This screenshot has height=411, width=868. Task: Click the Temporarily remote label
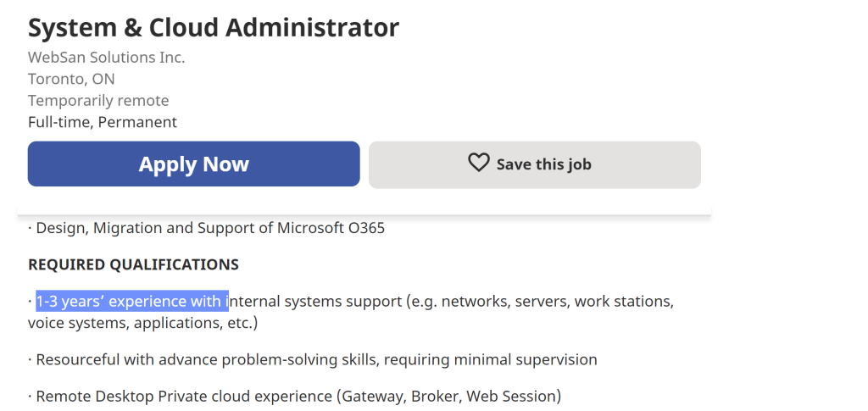[x=98, y=101]
